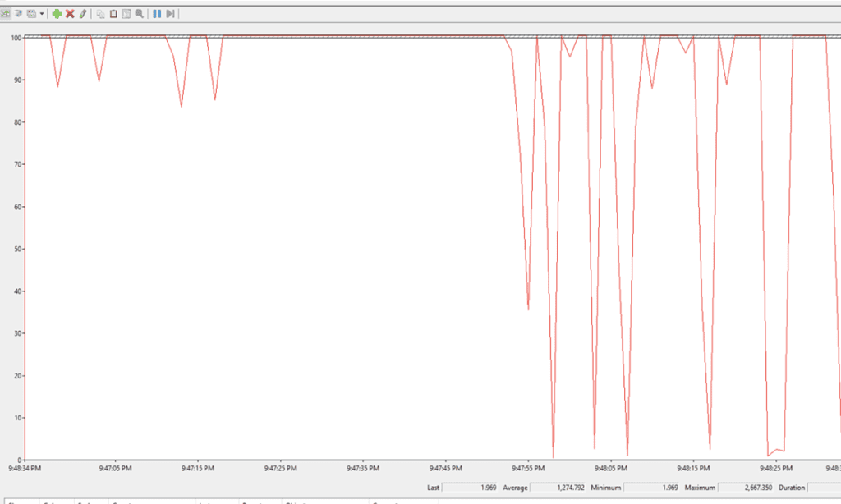Click the empty Duration value field
This screenshot has height=504, width=841.
(x=824, y=488)
